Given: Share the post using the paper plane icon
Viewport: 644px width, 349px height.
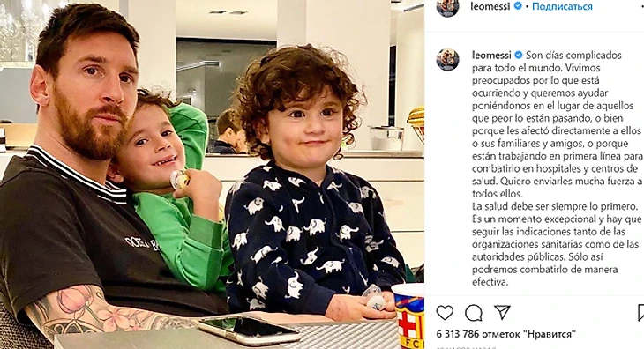Looking at the screenshot, I should [502, 313].
